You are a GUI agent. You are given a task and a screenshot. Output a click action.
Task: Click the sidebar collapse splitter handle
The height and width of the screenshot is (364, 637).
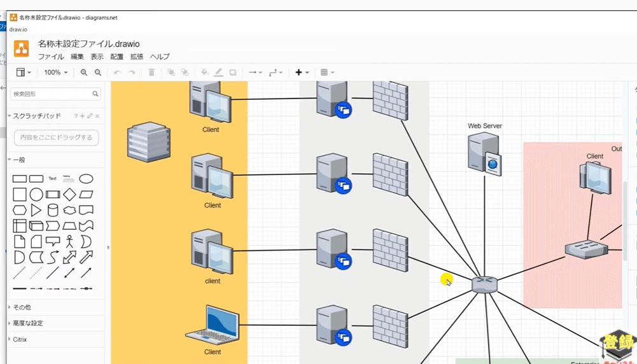pyautogui.click(x=108, y=247)
